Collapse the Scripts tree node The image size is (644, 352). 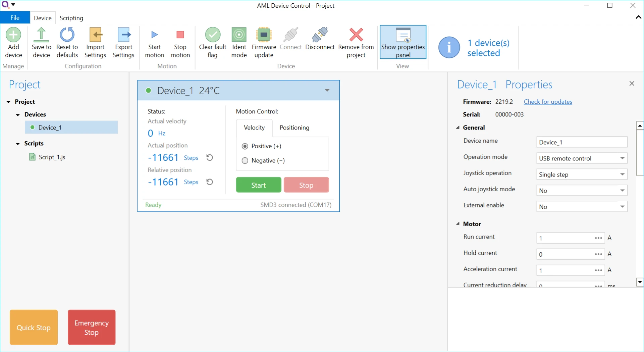(18, 144)
